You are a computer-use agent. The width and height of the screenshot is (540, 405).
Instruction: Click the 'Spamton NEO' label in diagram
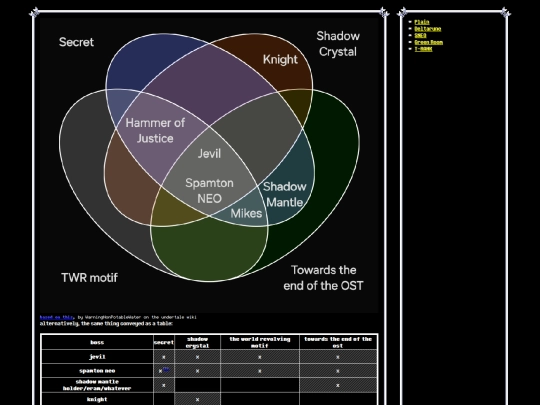[209, 191]
